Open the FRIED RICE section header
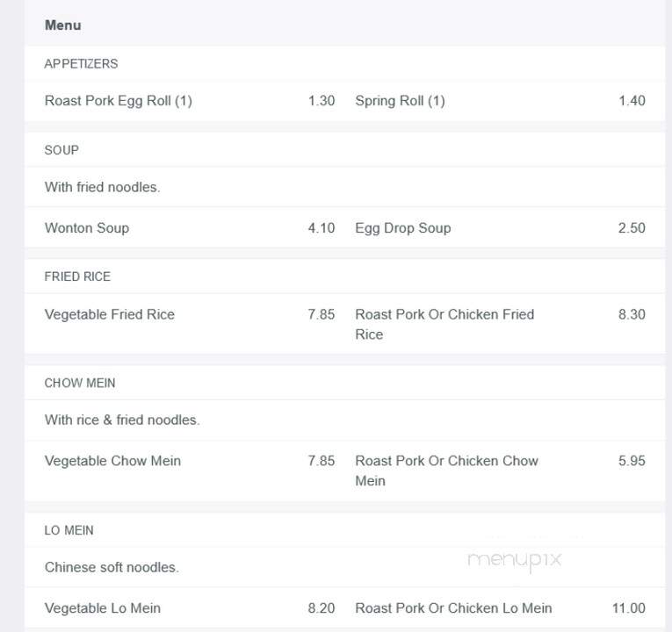672x632 pixels. 77,276
